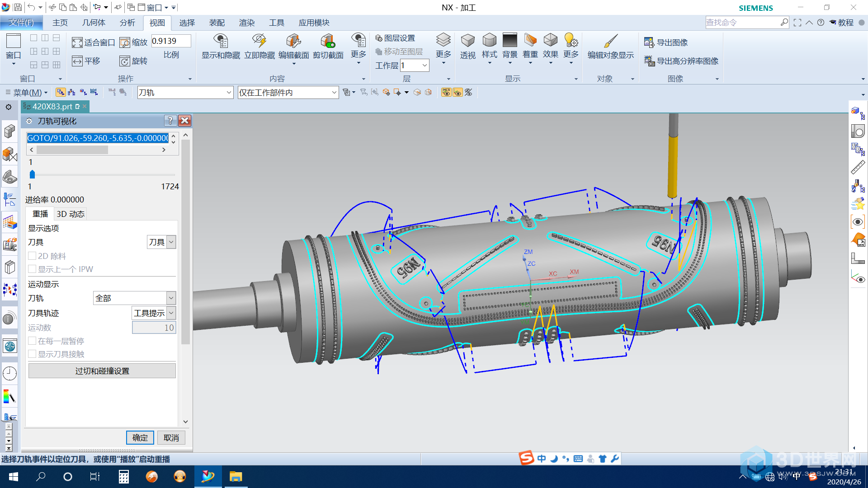Click 导出图像 export image
Image resolution: width=868 pixels, height=488 pixels.
click(x=666, y=42)
